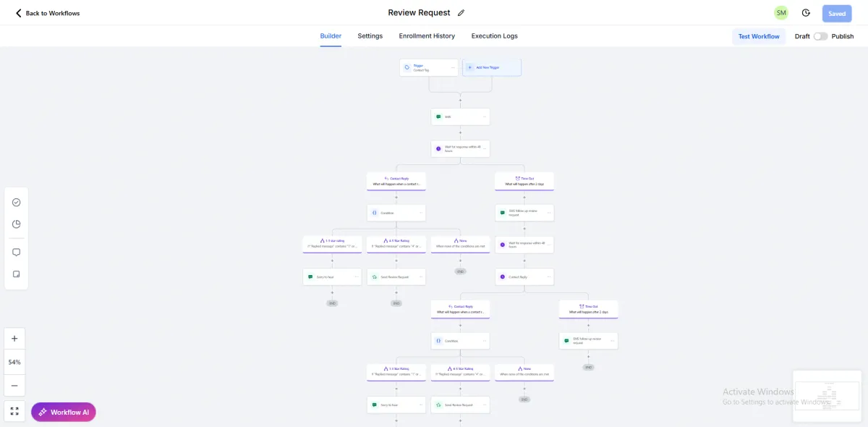868x427 pixels.
Task: Open the pie chart stats icon in left toolbar
Action: [x=16, y=224]
